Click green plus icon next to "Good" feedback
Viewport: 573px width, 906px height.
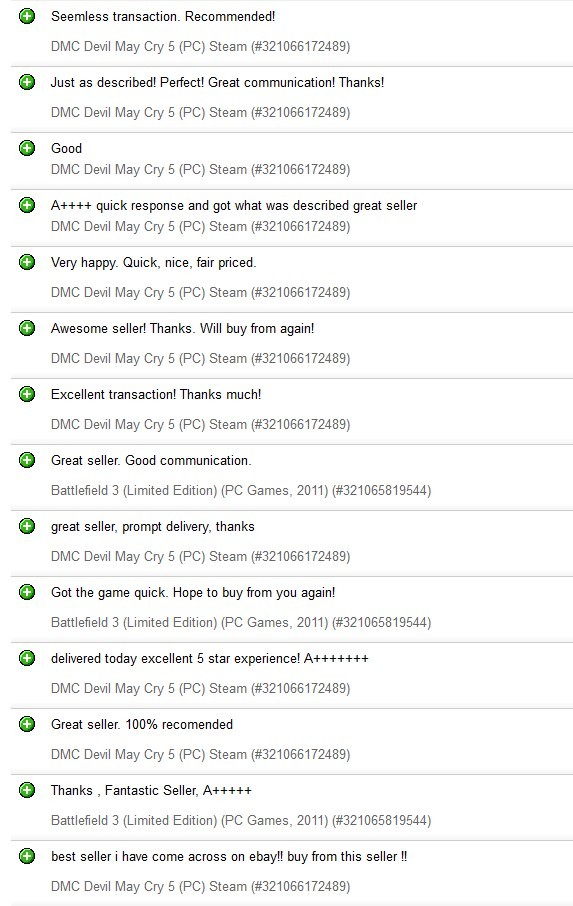tap(27, 148)
